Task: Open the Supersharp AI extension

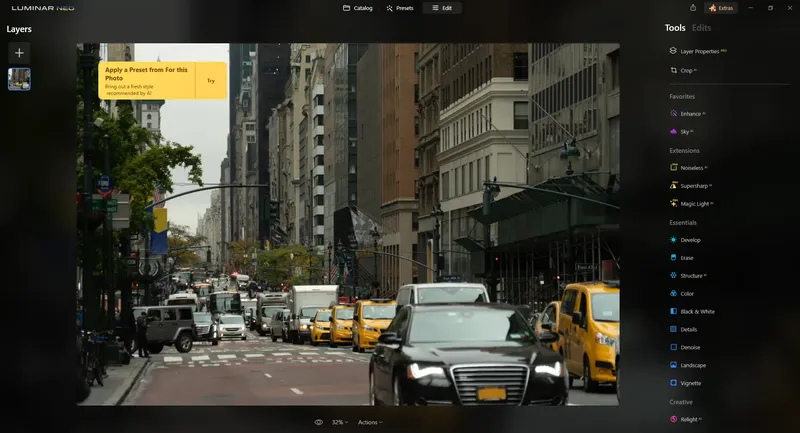Action: pos(691,186)
